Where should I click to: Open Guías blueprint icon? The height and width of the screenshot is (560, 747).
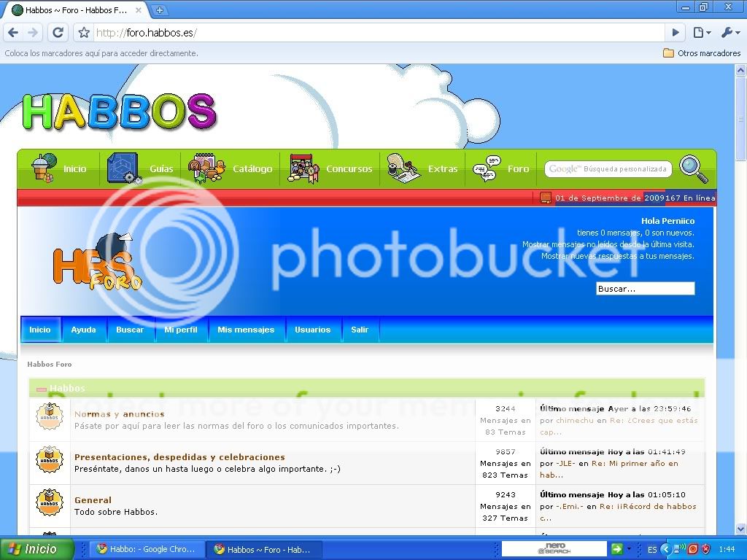coord(123,169)
